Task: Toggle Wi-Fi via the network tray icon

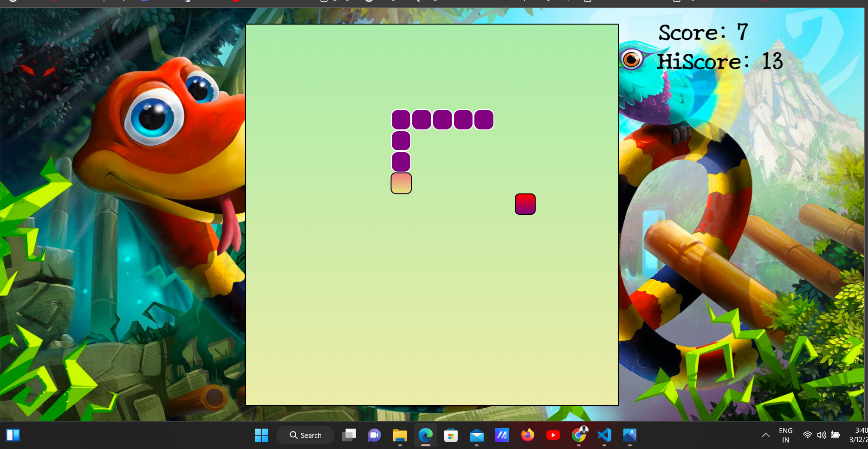Action: pyautogui.click(x=808, y=435)
